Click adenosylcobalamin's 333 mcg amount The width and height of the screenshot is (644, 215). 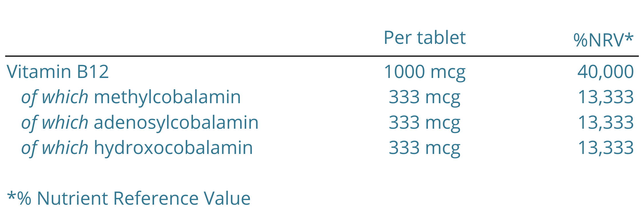tap(425, 124)
